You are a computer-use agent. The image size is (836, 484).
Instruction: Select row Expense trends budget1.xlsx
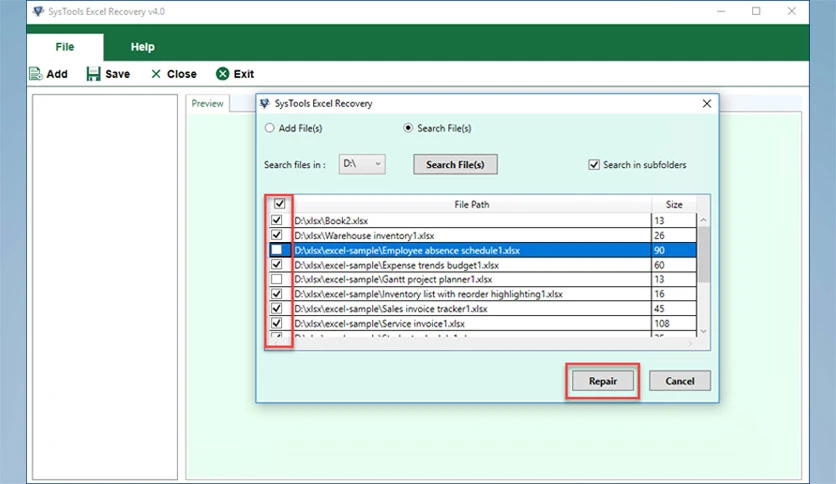(x=472, y=265)
